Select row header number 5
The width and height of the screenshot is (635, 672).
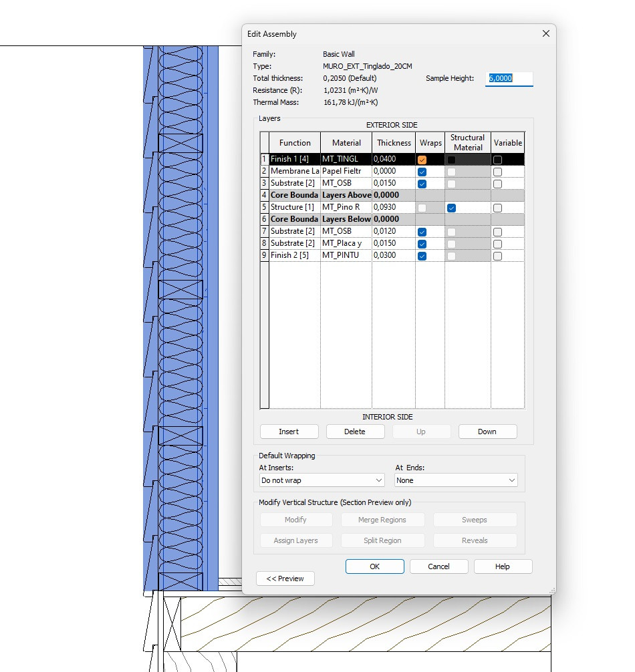coord(265,207)
